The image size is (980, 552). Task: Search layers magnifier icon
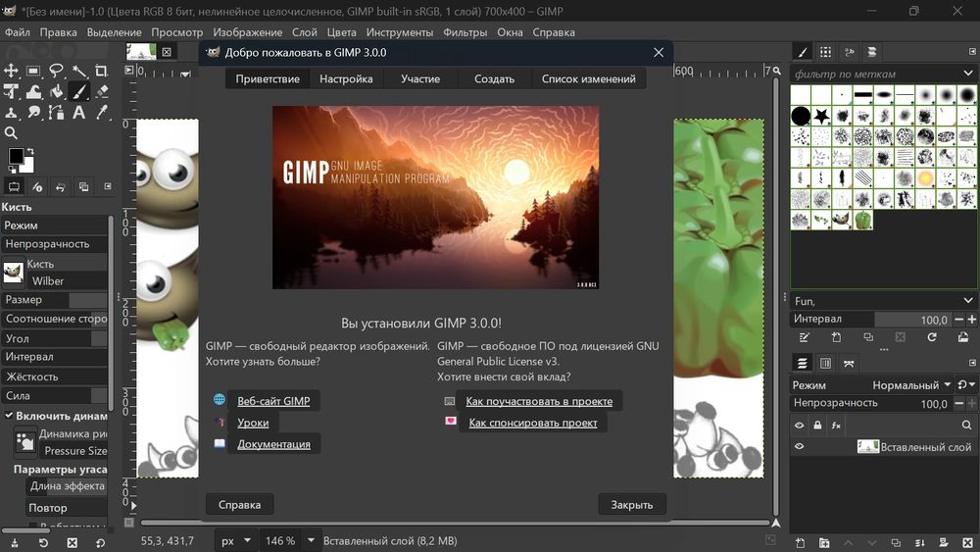[966, 426]
